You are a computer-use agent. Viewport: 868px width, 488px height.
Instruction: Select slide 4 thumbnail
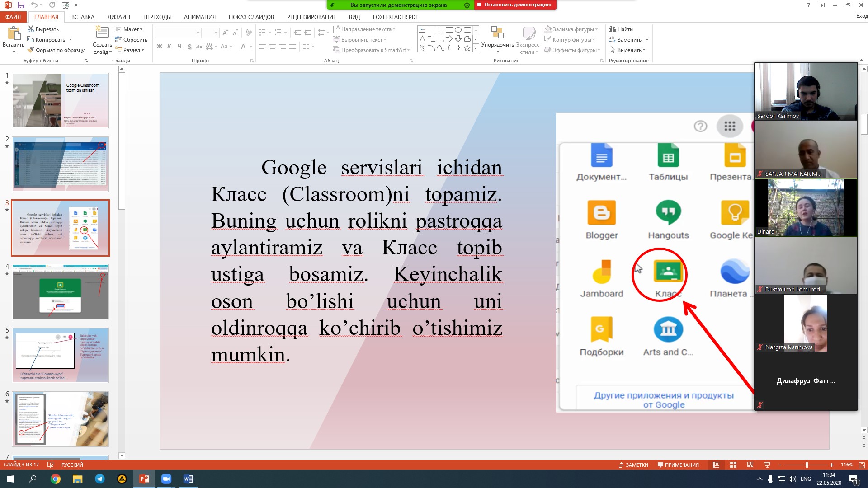[x=60, y=292]
